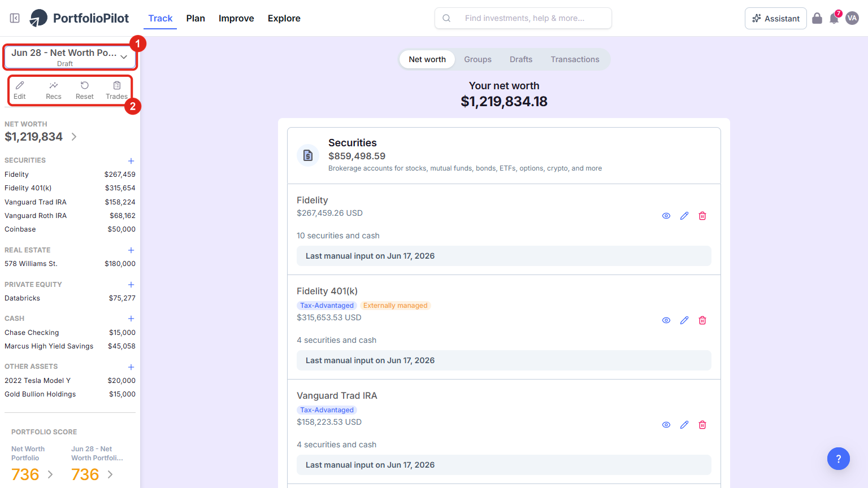
Task: Open Chase Checking in sidebar
Action: click(70, 333)
